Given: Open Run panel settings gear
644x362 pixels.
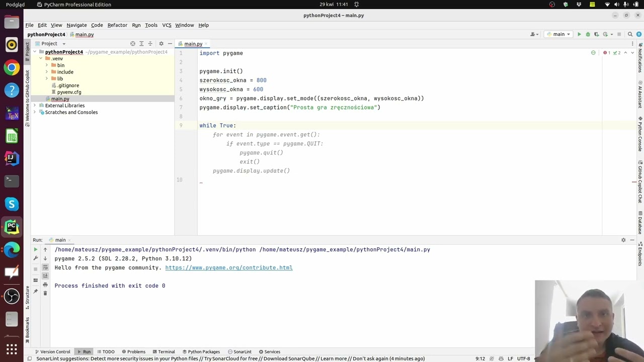Looking at the screenshot, I should click(x=623, y=240).
